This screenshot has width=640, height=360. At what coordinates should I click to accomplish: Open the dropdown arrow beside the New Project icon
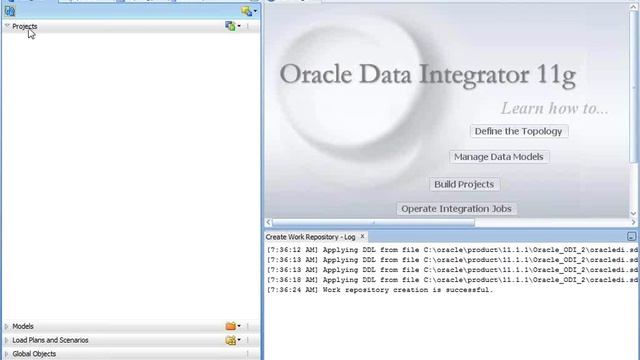pos(239,26)
